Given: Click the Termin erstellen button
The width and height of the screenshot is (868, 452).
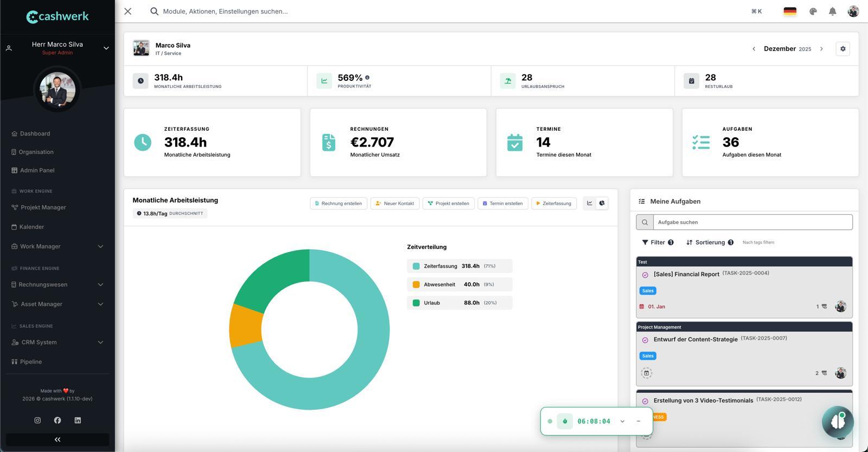Looking at the screenshot, I should (x=503, y=203).
